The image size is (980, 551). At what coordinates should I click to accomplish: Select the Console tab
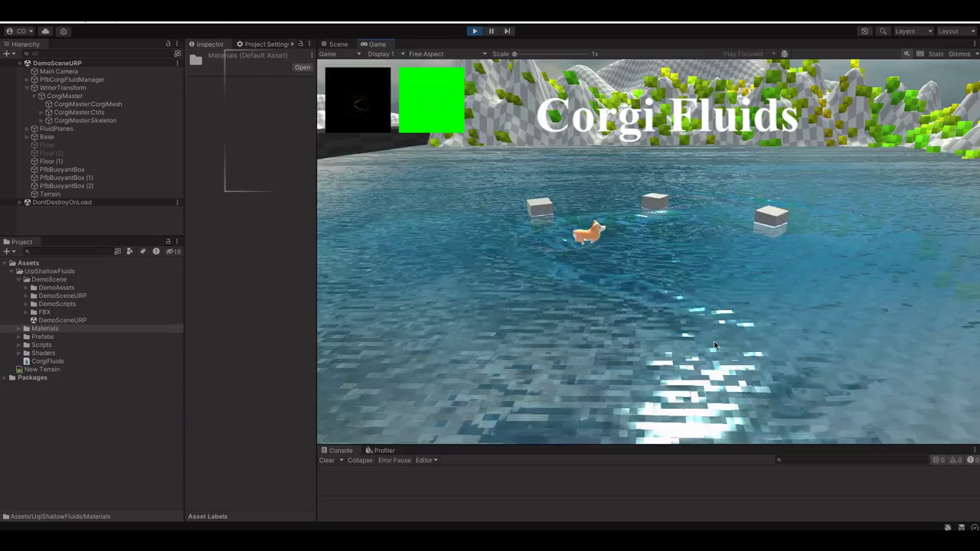coord(337,451)
